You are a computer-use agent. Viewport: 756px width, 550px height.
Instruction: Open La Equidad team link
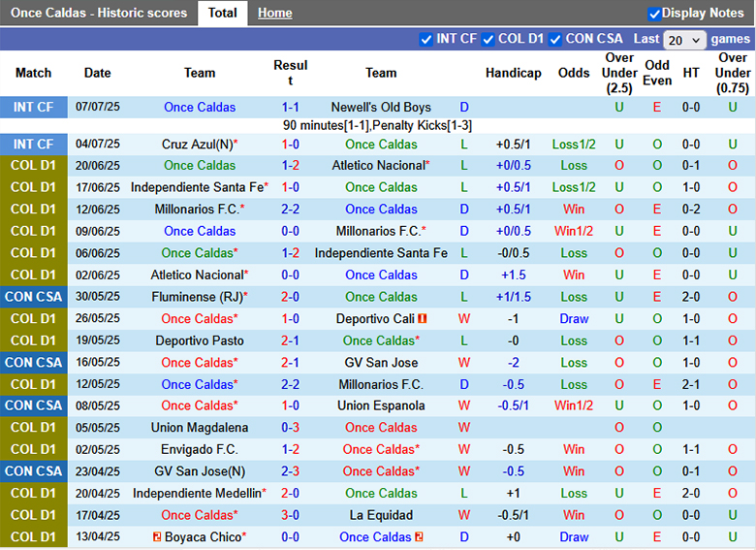(381, 515)
